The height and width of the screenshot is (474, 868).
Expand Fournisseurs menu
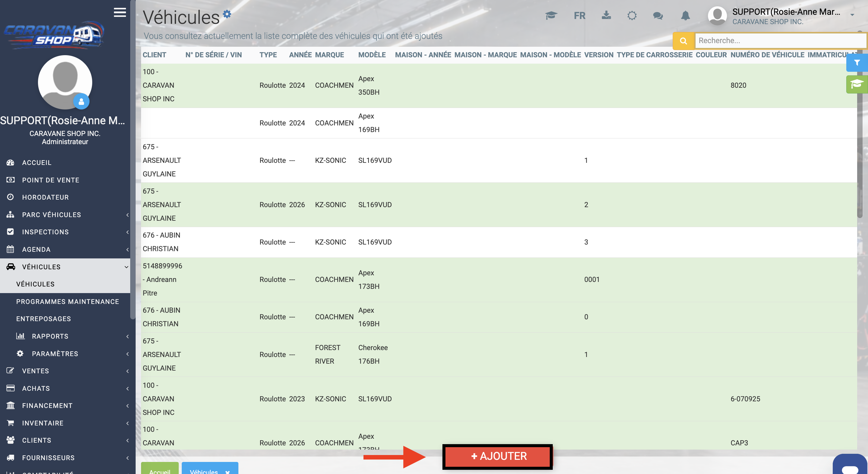click(x=65, y=458)
